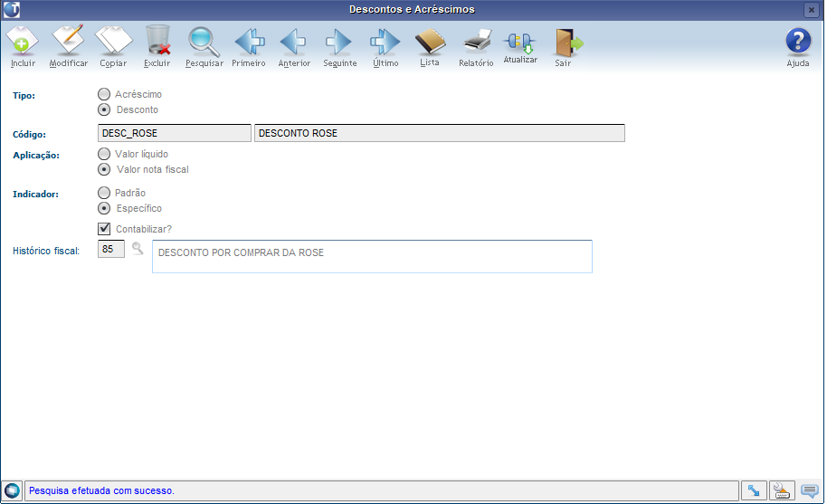The width and height of the screenshot is (827, 504).
Task: Click the Aplicação: label
Action: click(36, 156)
